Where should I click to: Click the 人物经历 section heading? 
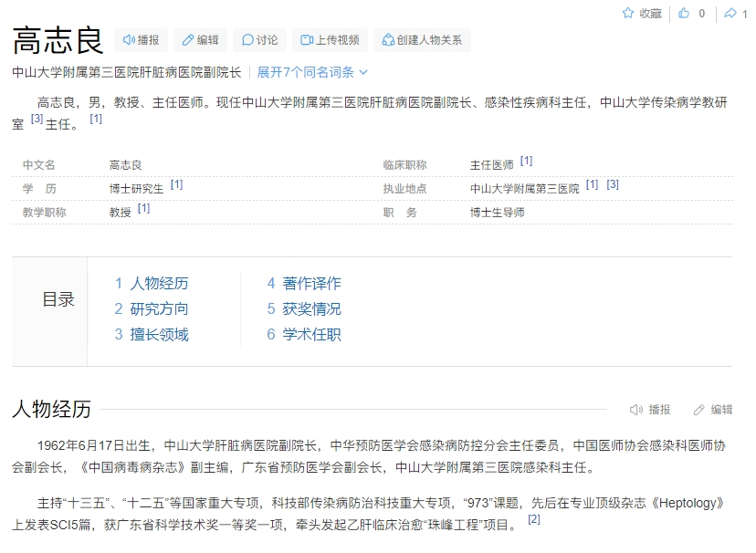coord(52,410)
